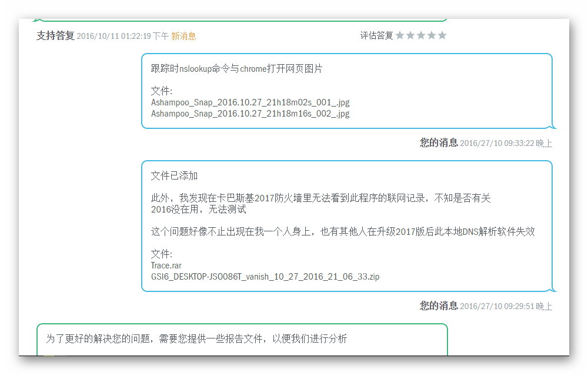588x375 pixels.
Task: Click the line starting 此外，我发现在卡巴斯基2017
Action: coord(320,198)
